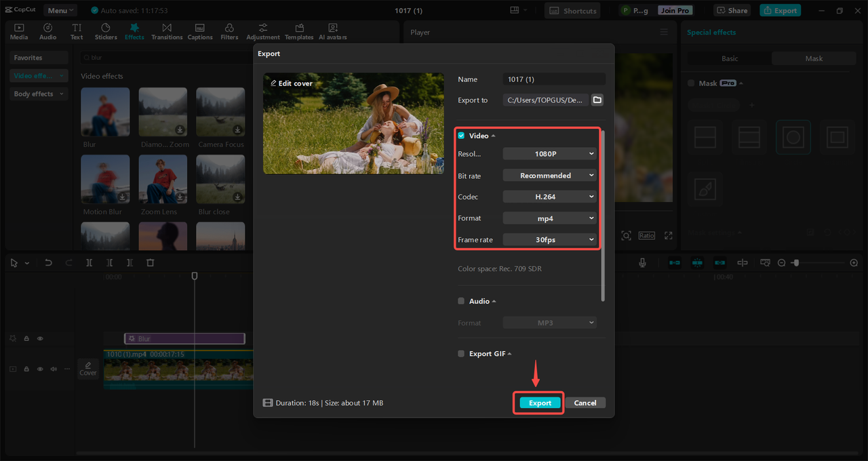The height and width of the screenshot is (461, 868).
Task: Open the audio Format dropdown showing MP3
Action: pyautogui.click(x=550, y=323)
